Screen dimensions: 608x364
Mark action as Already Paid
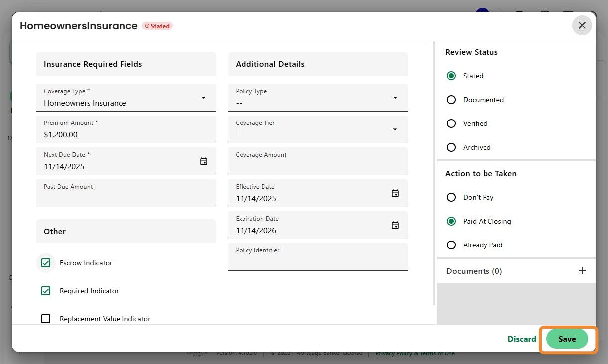(451, 245)
